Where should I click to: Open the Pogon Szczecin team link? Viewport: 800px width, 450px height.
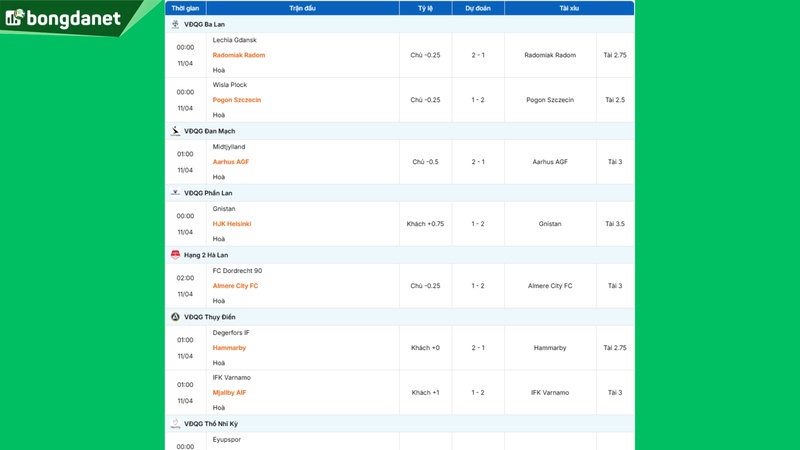(237, 100)
